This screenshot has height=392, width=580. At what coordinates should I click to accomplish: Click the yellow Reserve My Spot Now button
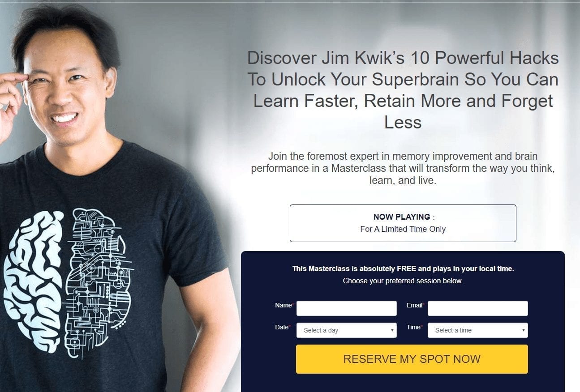[x=412, y=359]
